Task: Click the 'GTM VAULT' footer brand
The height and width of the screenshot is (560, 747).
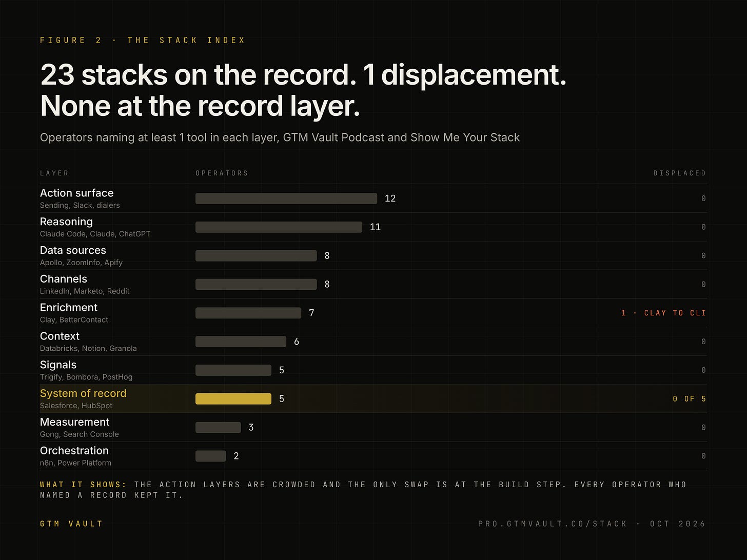Action: coord(71,524)
